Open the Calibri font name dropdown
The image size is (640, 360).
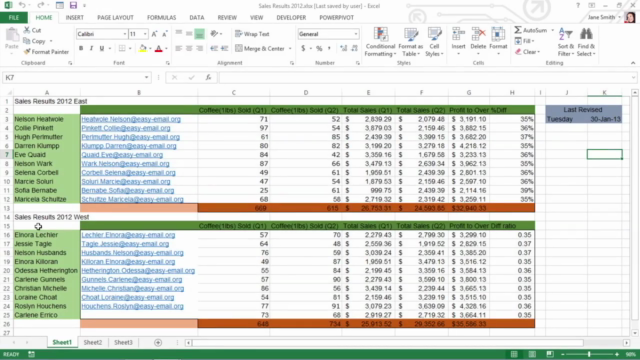[x=124, y=34]
